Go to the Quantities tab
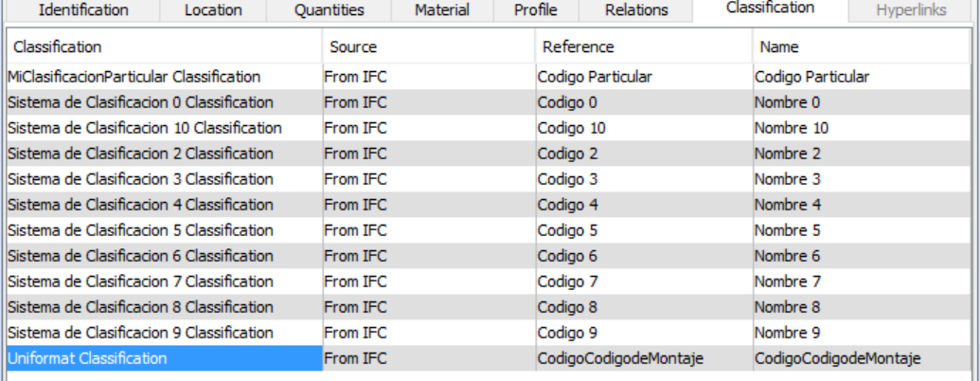This screenshot has width=980, height=381. click(x=327, y=10)
